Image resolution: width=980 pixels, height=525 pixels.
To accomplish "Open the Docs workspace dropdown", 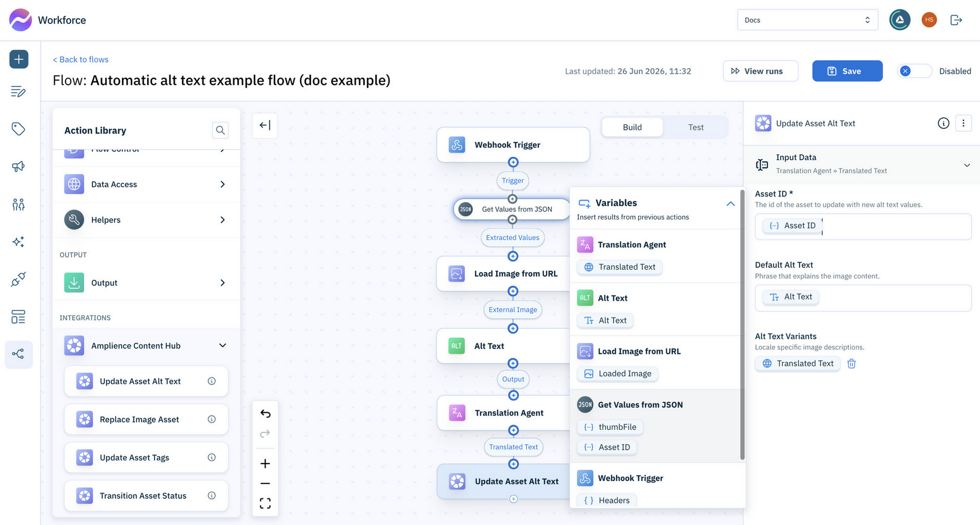I will point(807,20).
